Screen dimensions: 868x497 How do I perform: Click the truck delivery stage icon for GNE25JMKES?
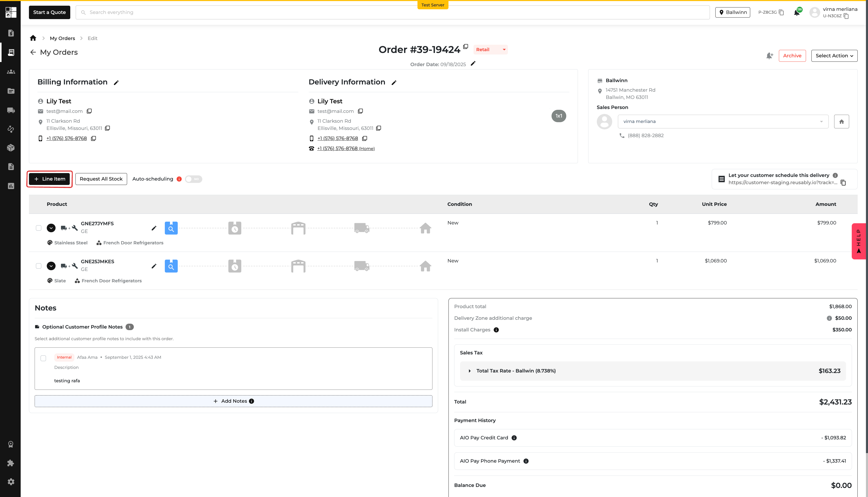[362, 266]
